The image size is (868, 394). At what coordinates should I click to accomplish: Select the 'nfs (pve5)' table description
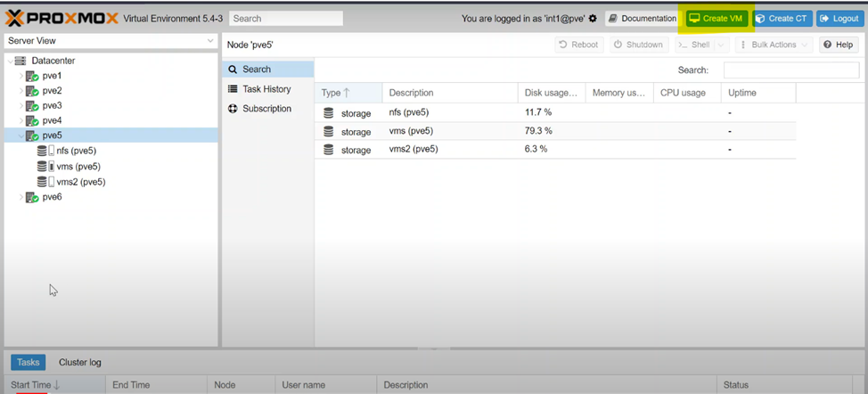click(409, 112)
